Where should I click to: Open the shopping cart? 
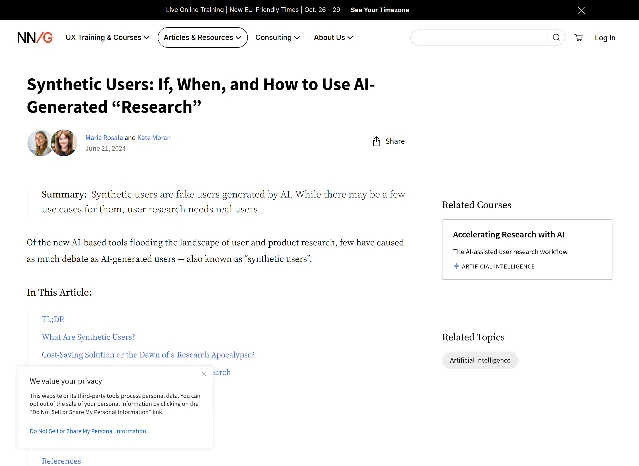click(578, 38)
